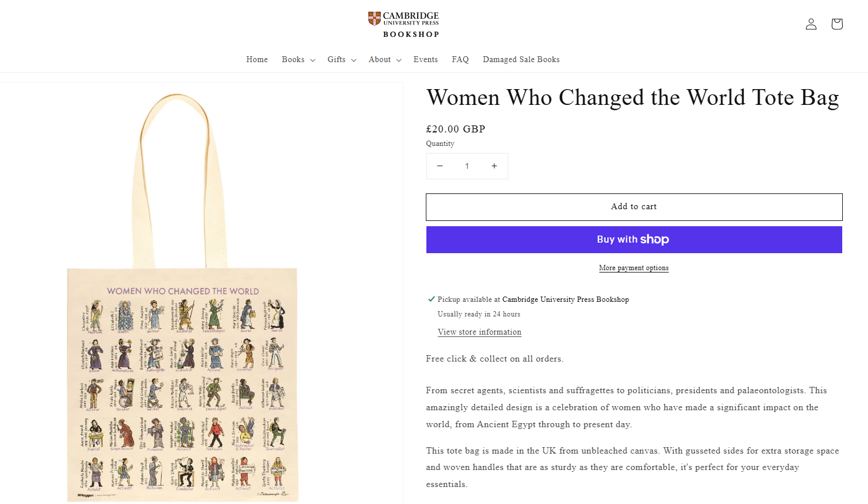Open the shopping cart icon
868x504 pixels.
(836, 24)
